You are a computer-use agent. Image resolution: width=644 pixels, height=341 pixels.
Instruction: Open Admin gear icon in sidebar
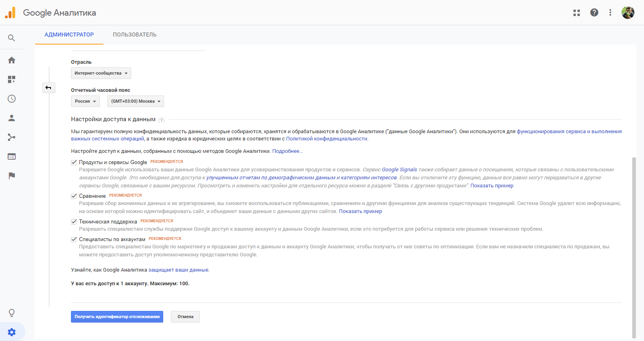click(x=12, y=332)
